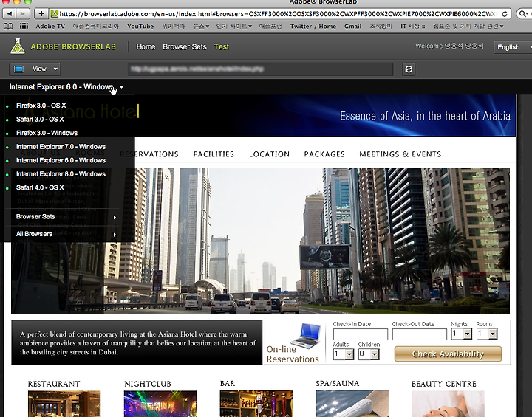The width and height of the screenshot is (532, 417).
Task: Click the PACKAGES navigation link
Action: (x=324, y=154)
